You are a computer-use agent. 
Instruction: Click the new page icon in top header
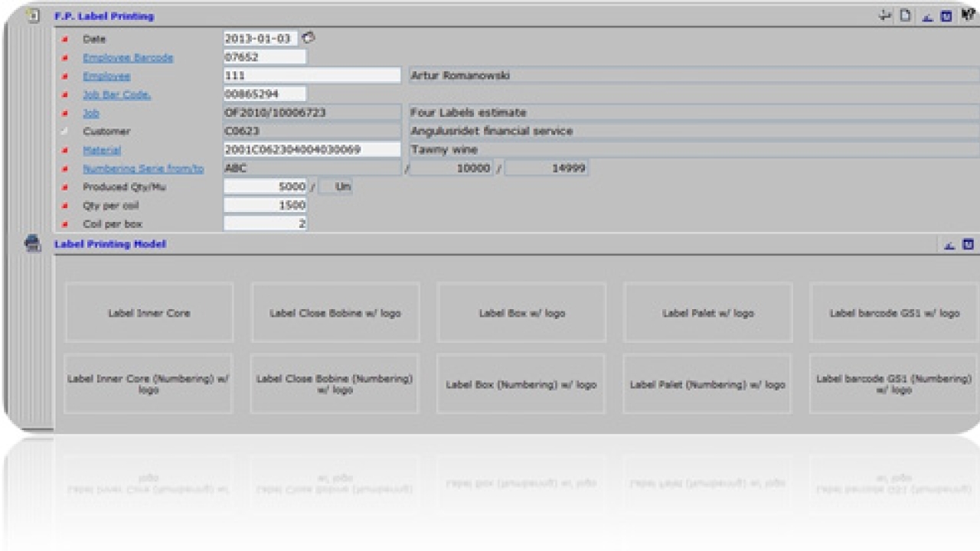click(x=905, y=15)
